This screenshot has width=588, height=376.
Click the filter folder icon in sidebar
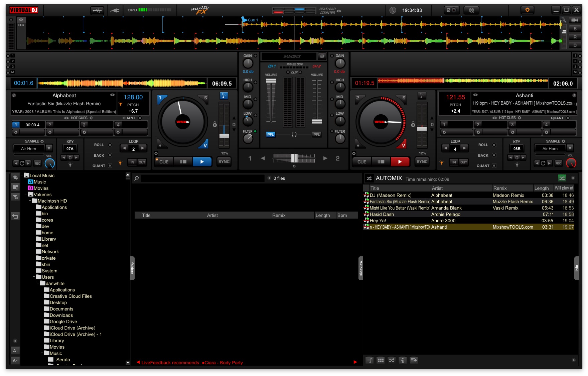(15, 197)
